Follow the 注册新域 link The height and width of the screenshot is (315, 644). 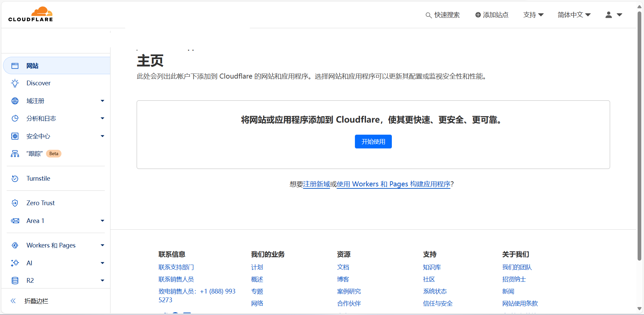tap(316, 184)
